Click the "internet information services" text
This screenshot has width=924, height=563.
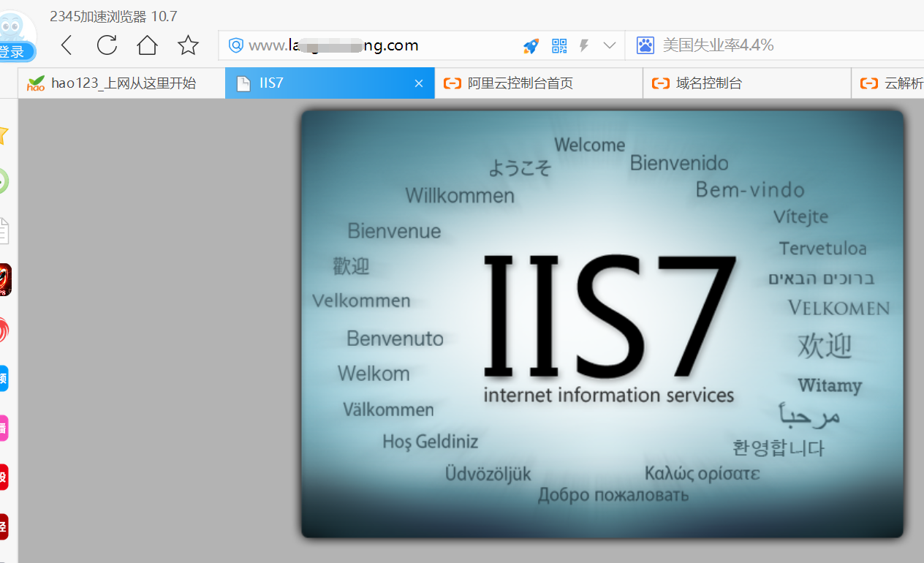point(608,396)
